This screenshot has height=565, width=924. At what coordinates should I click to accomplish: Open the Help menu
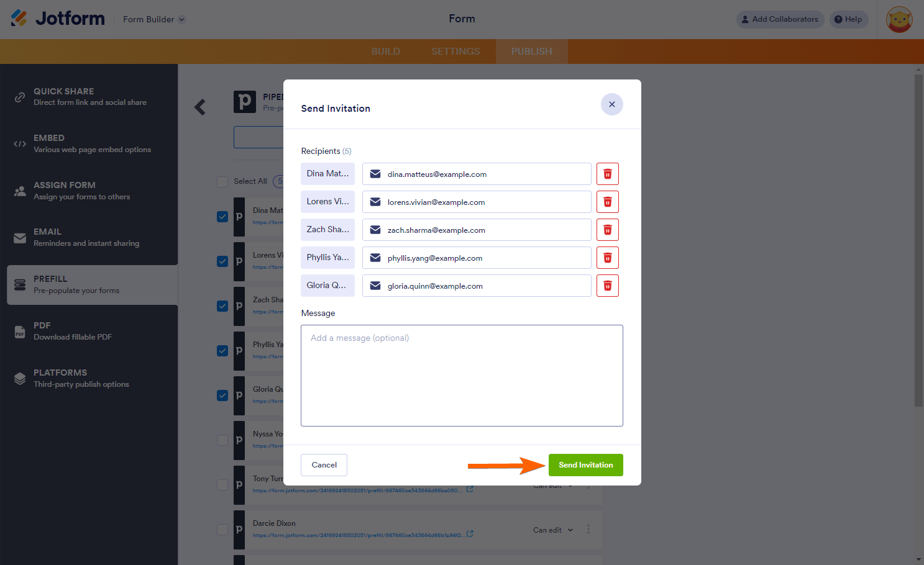848,19
